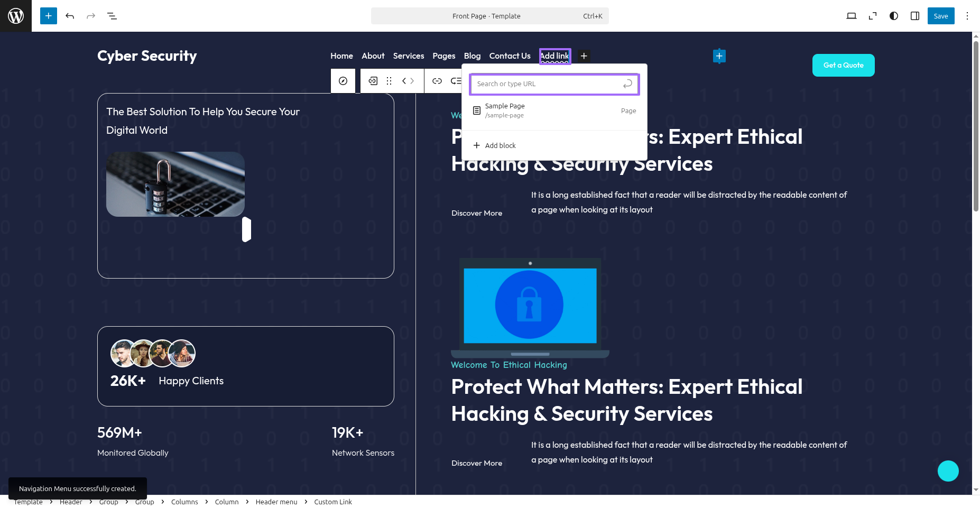This screenshot has width=980, height=508.
Task: Click the submit arrow in URL field
Action: 627,84
